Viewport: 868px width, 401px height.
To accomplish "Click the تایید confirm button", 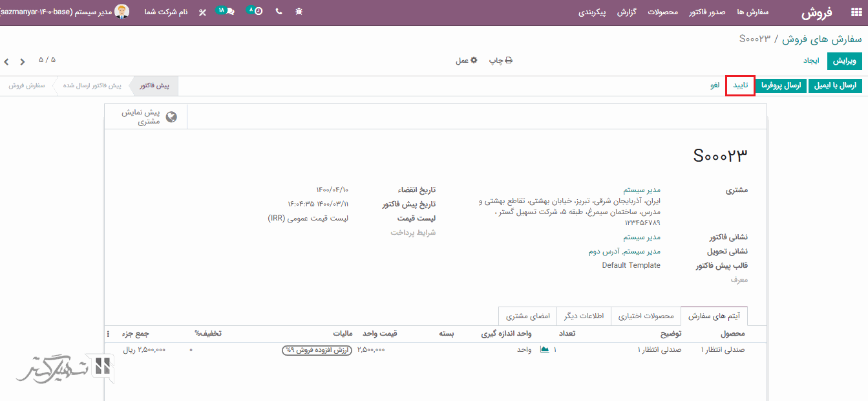I will click(740, 85).
